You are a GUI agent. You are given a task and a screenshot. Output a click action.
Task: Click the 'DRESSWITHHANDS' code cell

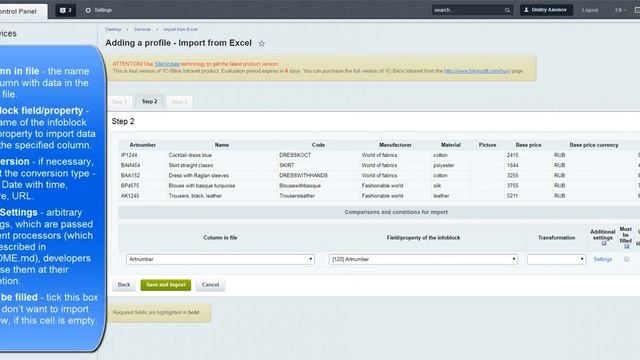pos(303,176)
